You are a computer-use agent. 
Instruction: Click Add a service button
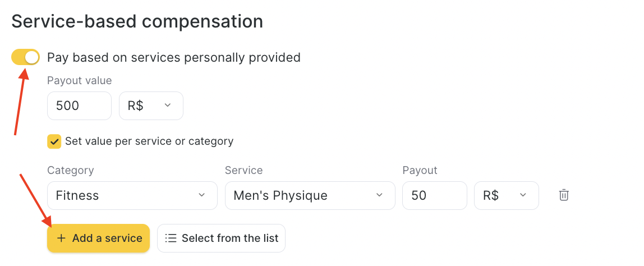click(99, 238)
